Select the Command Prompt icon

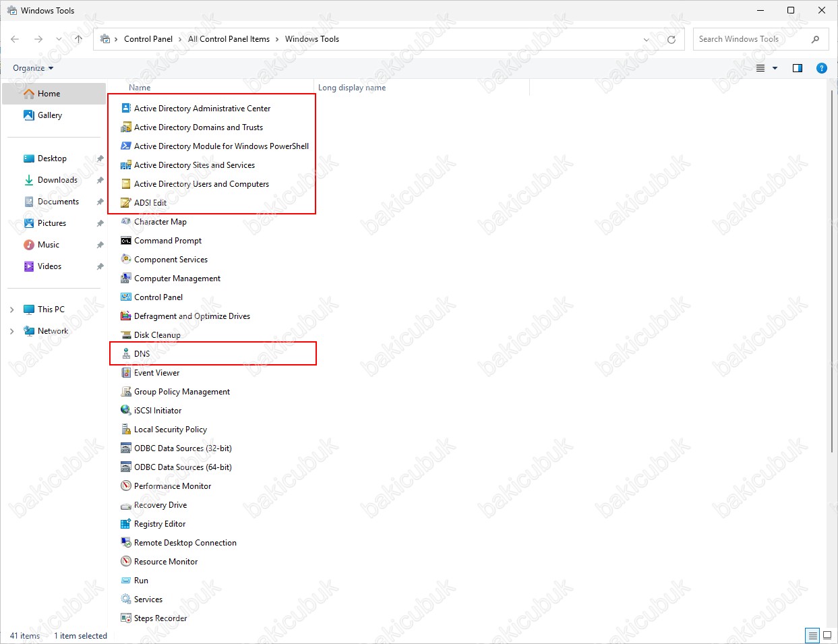click(126, 240)
